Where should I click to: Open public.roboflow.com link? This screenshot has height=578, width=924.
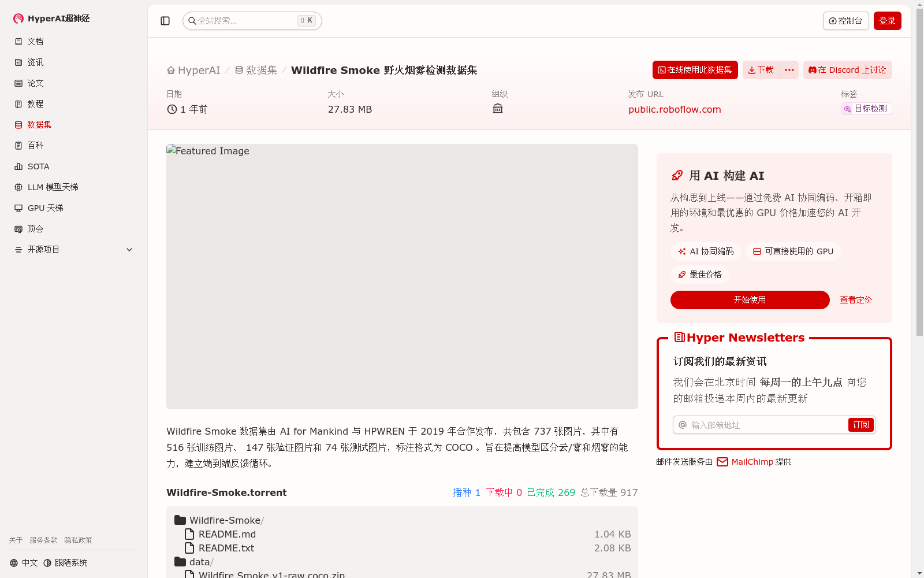pyautogui.click(x=675, y=109)
